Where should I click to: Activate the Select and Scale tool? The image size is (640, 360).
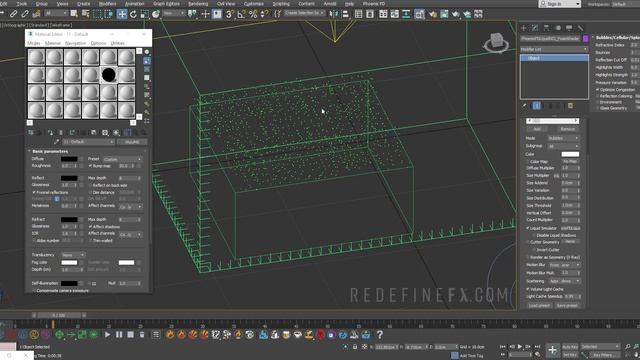point(144,14)
